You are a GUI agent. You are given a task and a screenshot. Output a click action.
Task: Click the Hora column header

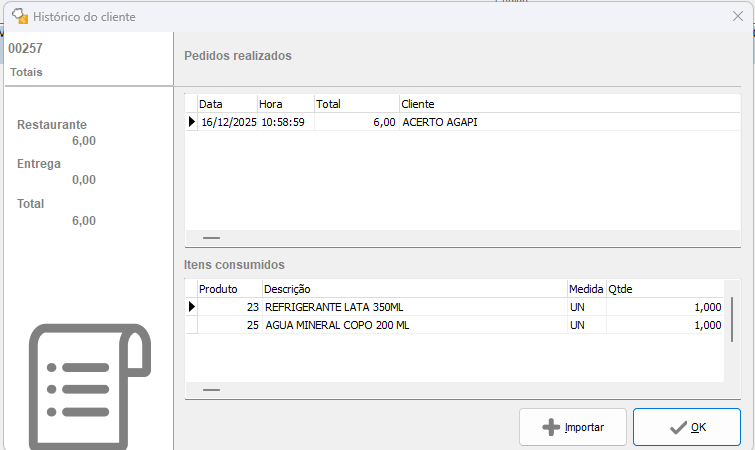pyautogui.click(x=285, y=104)
